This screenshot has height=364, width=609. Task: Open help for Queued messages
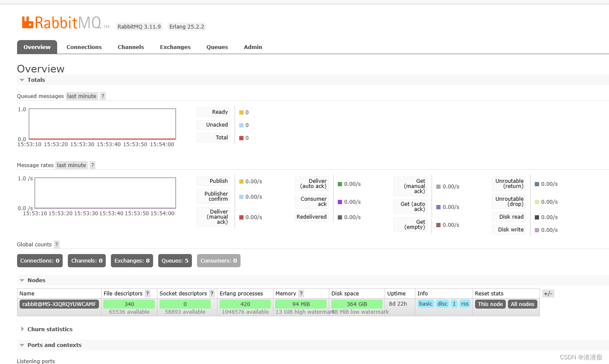(102, 96)
